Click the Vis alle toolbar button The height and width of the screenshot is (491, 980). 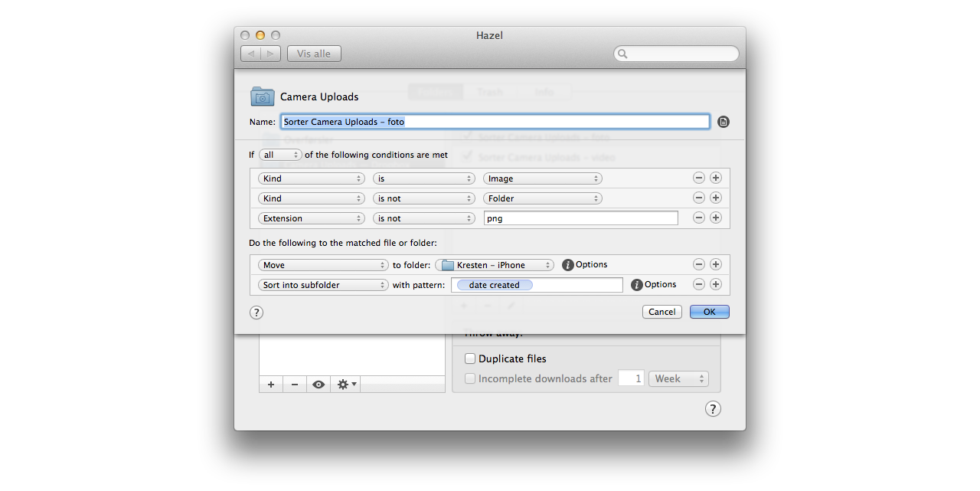(314, 54)
